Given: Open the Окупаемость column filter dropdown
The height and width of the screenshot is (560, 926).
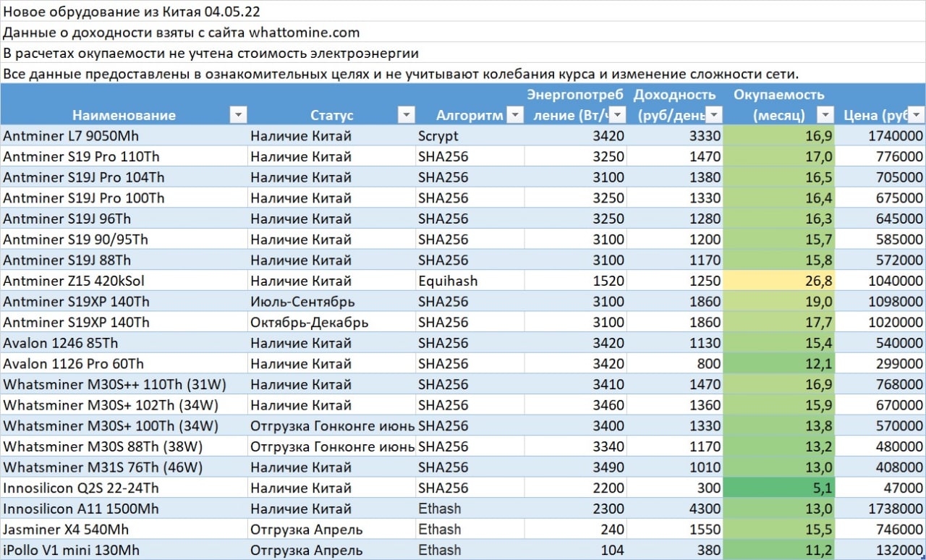Looking at the screenshot, I should [826, 115].
